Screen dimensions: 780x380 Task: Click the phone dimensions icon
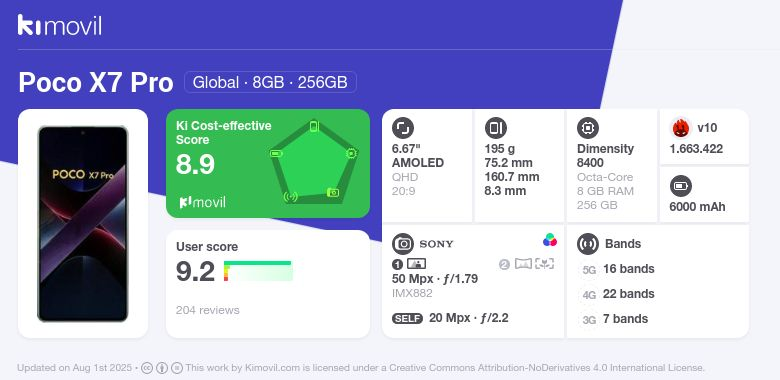click(495, 128)
